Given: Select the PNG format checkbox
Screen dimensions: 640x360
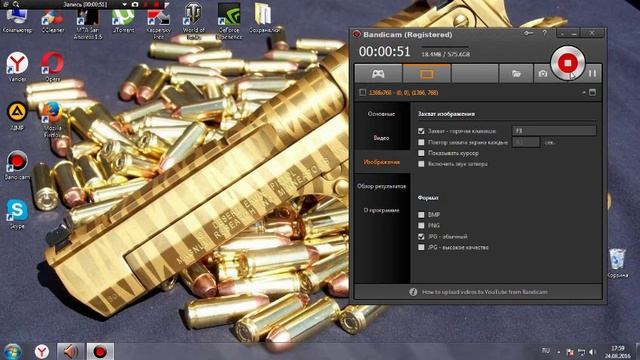Looking at the screenshot, I should point(421,225).
